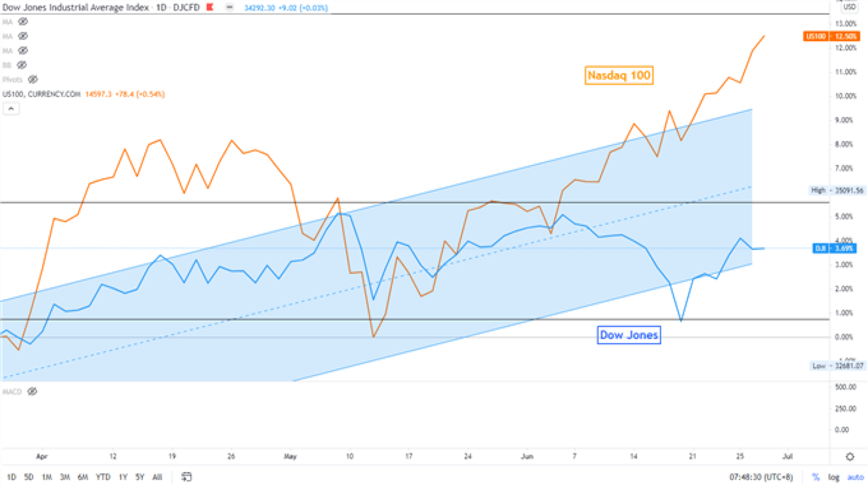Screen dimensions: 868x488
Task: Click the orange US100 price label
Action: click(x=831, y=36)
